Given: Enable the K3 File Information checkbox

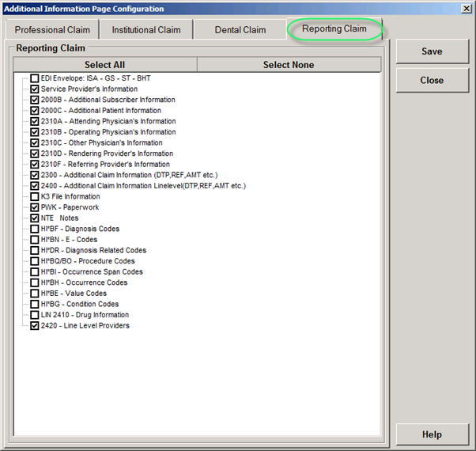Looking at the screenshot, I should [x=35, y=196].
